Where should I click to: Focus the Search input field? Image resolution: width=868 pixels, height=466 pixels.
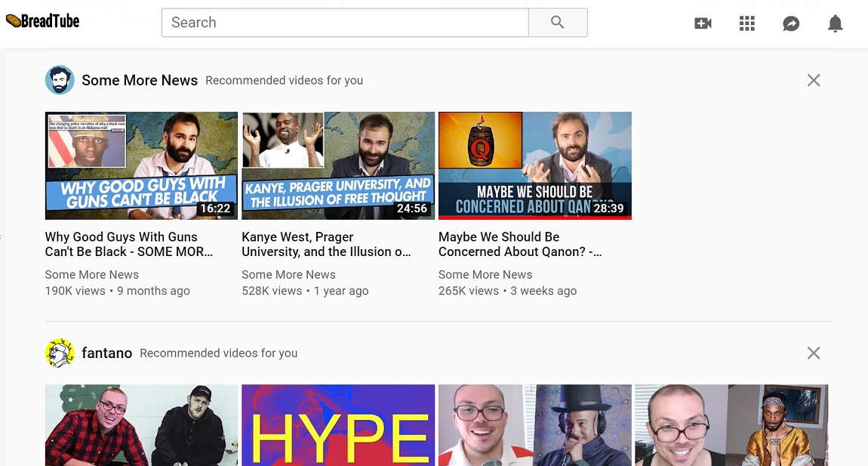(345, 23)
